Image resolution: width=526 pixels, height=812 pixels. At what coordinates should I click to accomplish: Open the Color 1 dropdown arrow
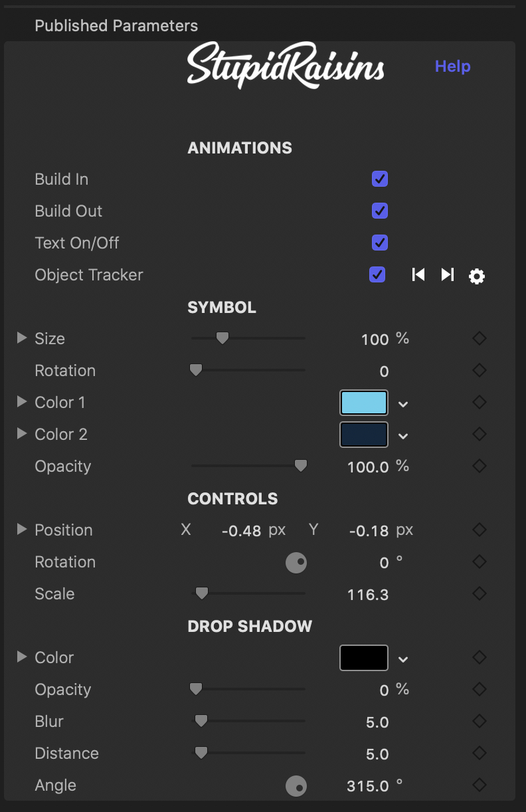pyautogui.click(x=403, y=403)
